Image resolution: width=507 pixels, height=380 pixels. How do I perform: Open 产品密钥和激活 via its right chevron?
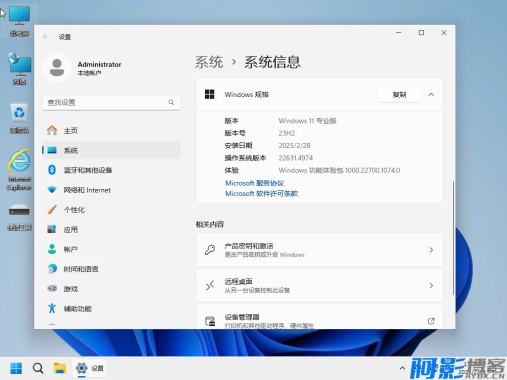pyautogui.click(x=431, y=250)
